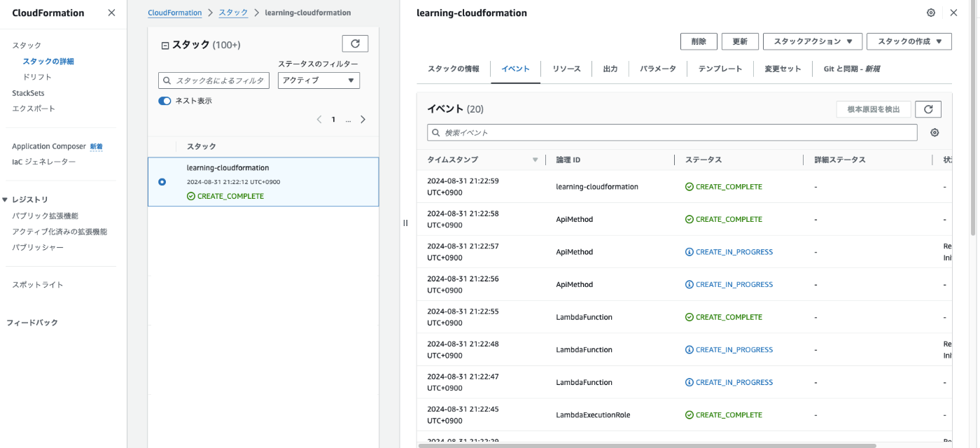Switch to リソース tab
980x448 pixels.
[x=566, y=69]
